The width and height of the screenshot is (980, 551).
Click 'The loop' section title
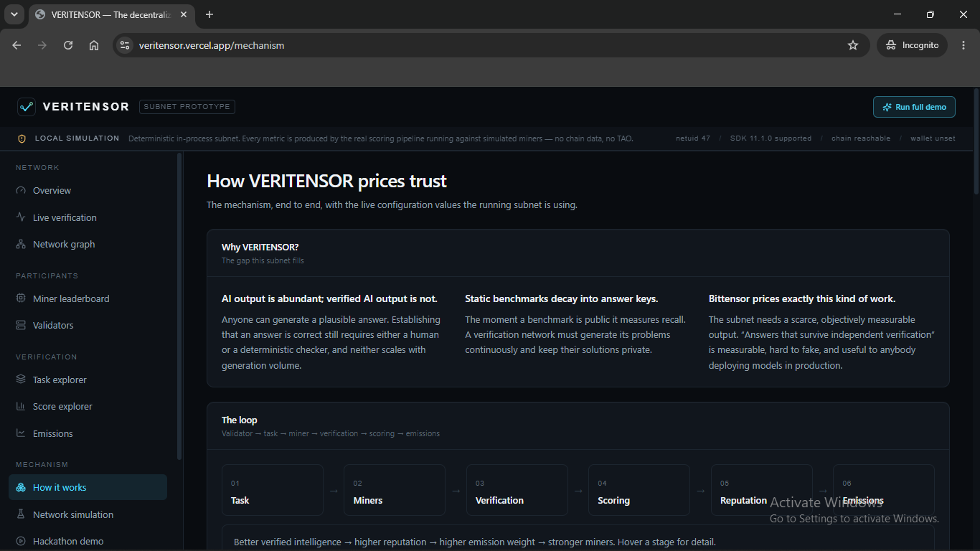[239, 420]
